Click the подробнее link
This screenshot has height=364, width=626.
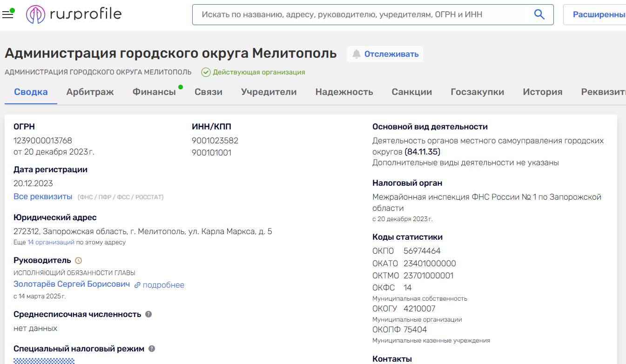[x=163, y=285]
